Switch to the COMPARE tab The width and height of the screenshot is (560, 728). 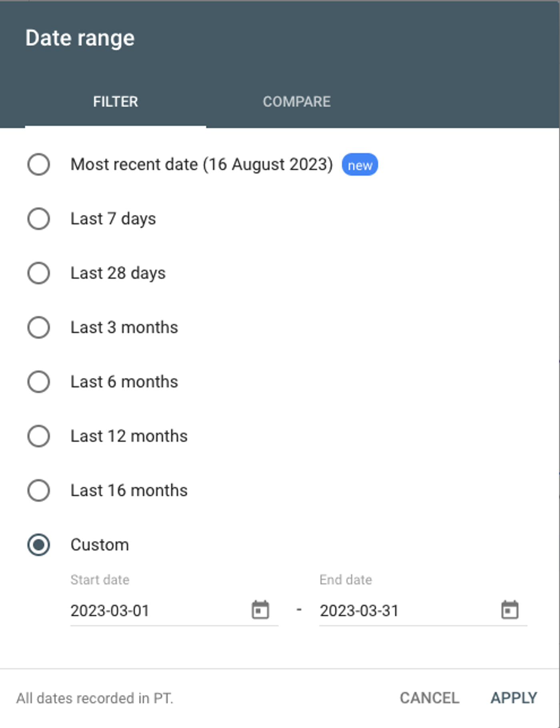297,101
